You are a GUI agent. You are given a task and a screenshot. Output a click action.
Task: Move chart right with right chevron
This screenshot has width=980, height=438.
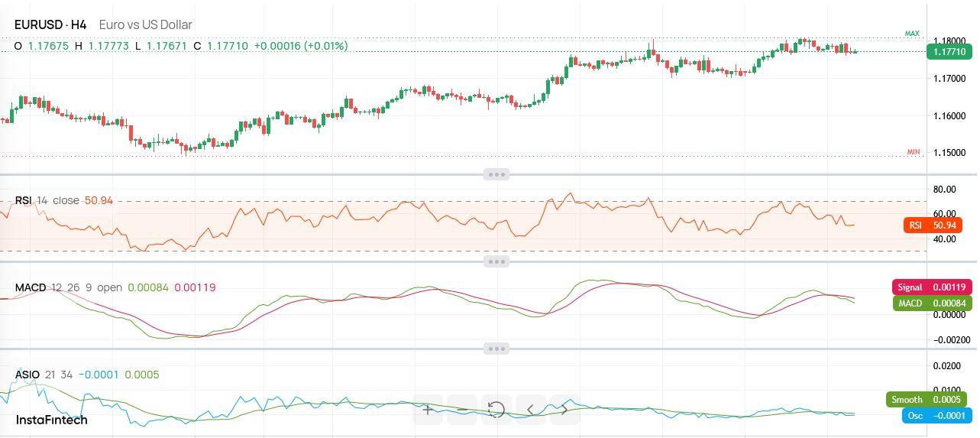565,410
